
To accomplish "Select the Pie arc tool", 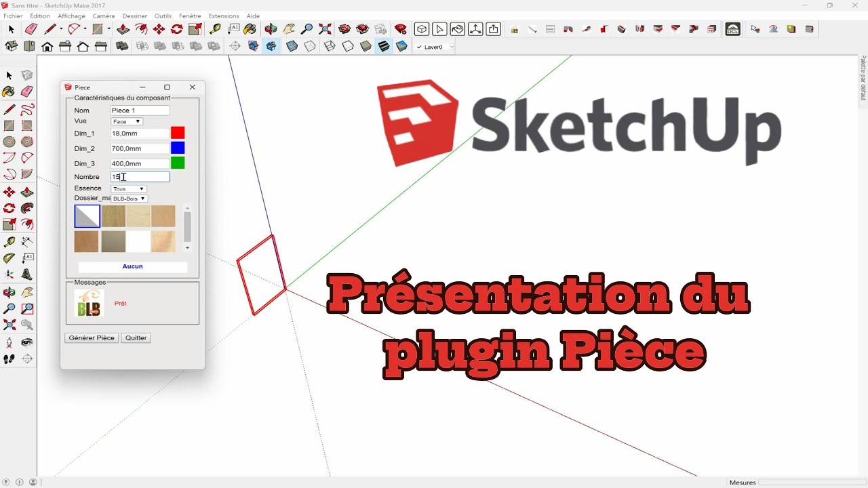I will tap(27, 174).
